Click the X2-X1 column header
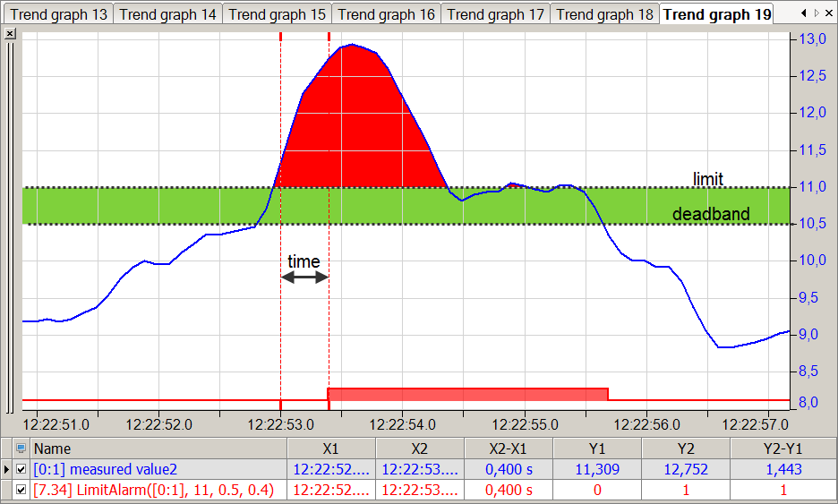 tap(509, 448)
